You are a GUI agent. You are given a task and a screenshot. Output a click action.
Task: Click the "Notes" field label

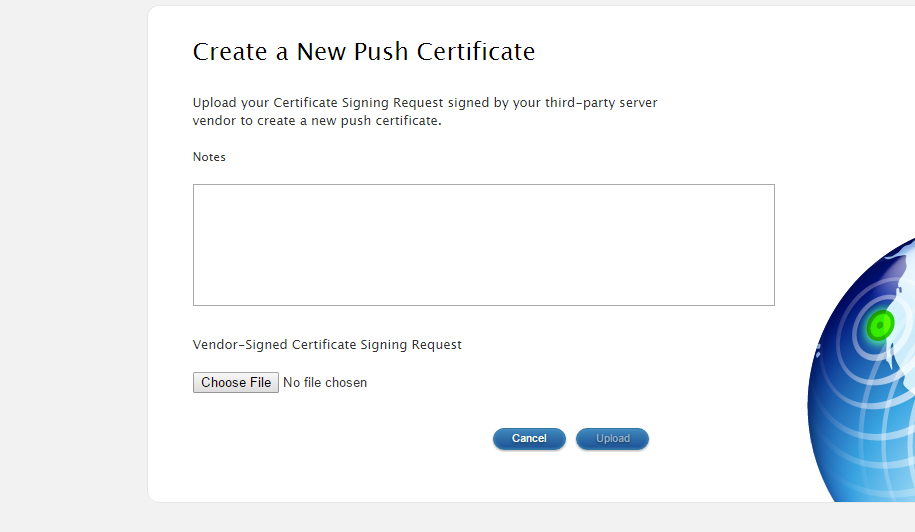click(x=209, y=157)
